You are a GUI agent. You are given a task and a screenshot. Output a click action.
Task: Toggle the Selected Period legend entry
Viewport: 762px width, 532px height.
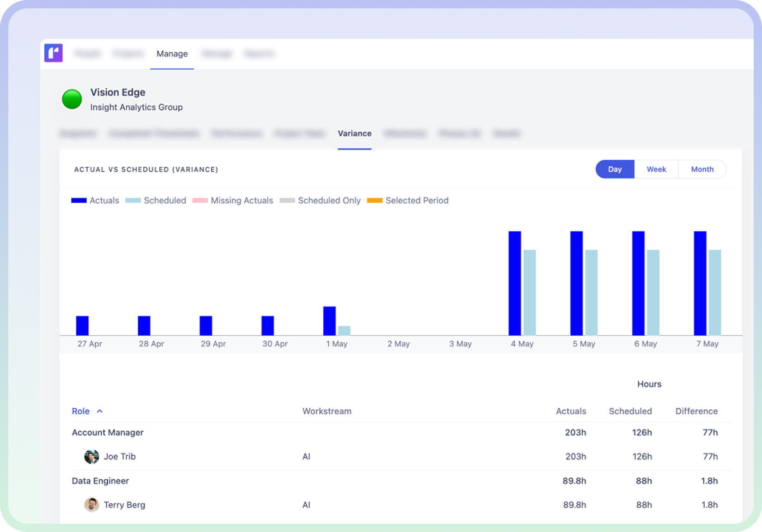click(x=408, y=200)
